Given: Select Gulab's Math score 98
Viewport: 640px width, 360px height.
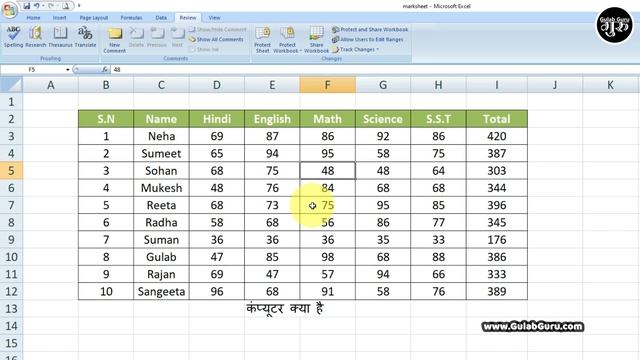Looking at the screenshot, I should click(327, 257).
